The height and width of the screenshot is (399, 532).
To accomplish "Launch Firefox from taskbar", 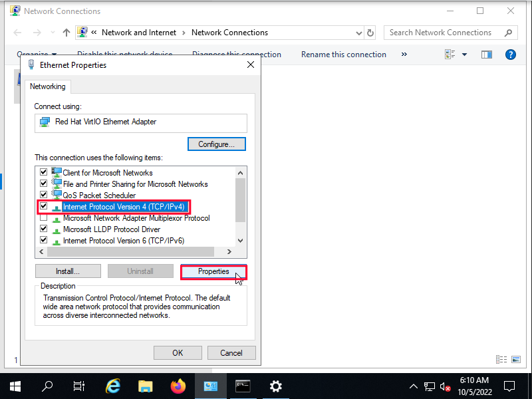I will (x=178, y=386).
